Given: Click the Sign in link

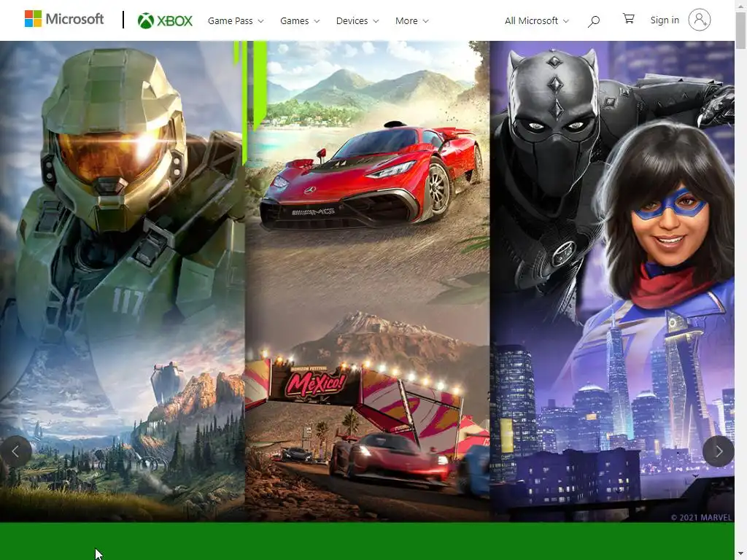Looking at the screenshot, I should pyautogui.click(x=665, y=20).
